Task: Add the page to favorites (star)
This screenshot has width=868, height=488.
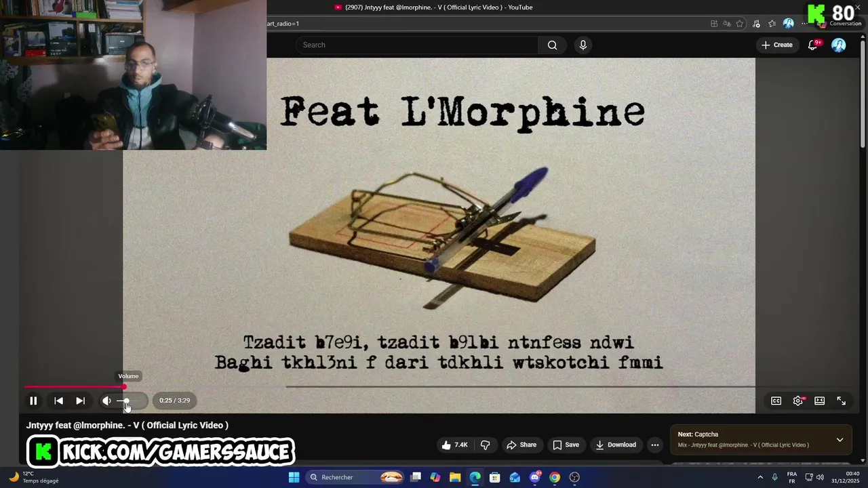Action: coord(740,24)
